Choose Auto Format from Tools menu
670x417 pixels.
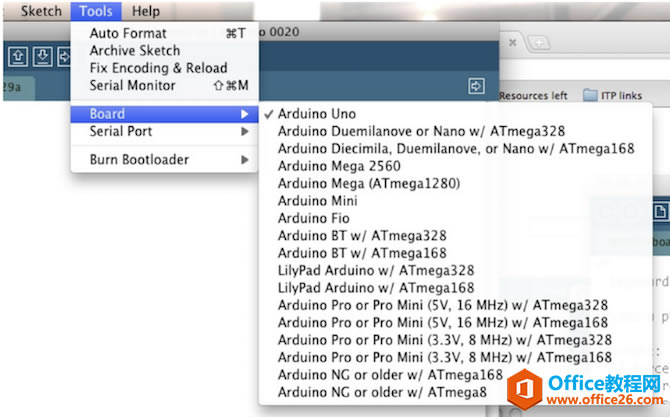[x=165, y=33]
